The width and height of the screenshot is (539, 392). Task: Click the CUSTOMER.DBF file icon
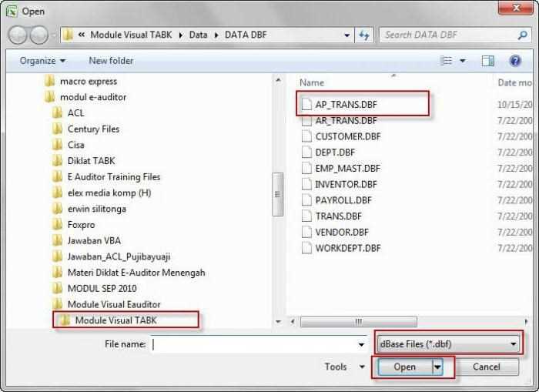click(306, 136)
